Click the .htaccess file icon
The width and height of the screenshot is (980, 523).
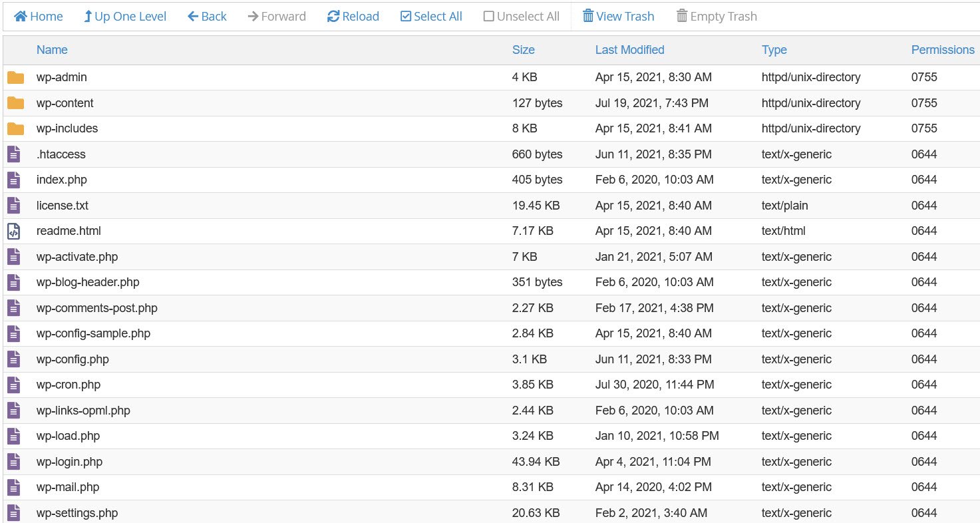tap(14, 154)
